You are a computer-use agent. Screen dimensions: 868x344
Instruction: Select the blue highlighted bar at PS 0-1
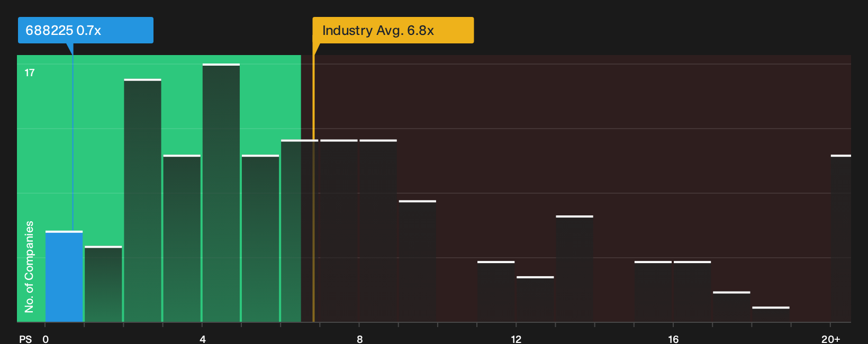point(64,276)
